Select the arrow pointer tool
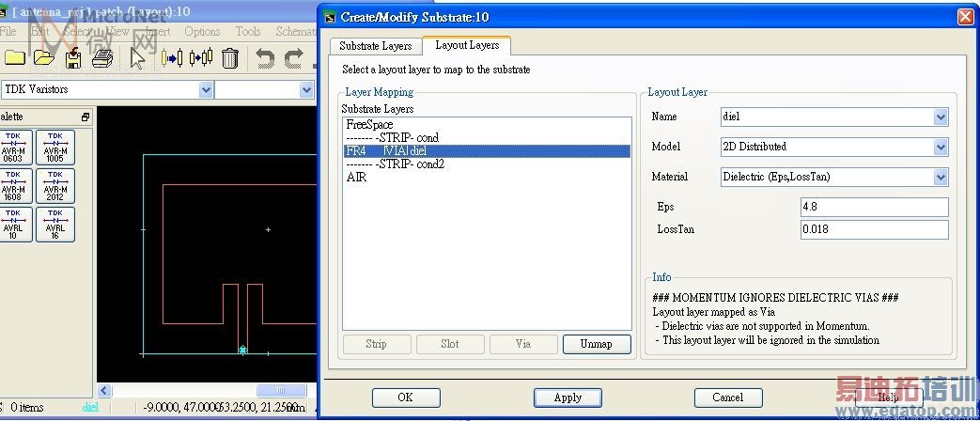Image resolution: width=980 pixels, height=421 pixels. (137, 58)
